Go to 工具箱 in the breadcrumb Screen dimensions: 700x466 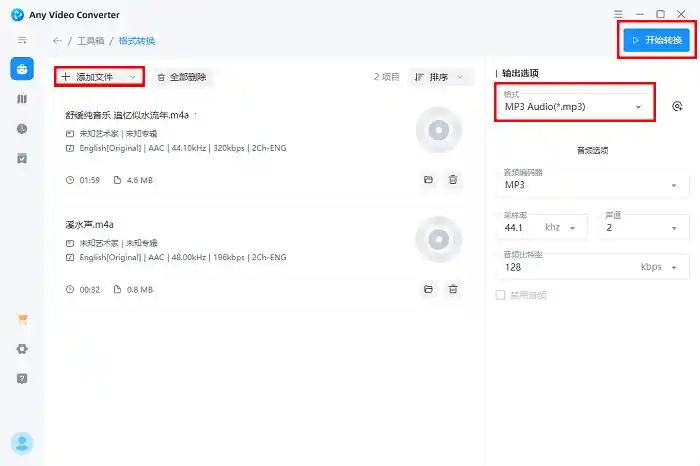pos(93,41)
